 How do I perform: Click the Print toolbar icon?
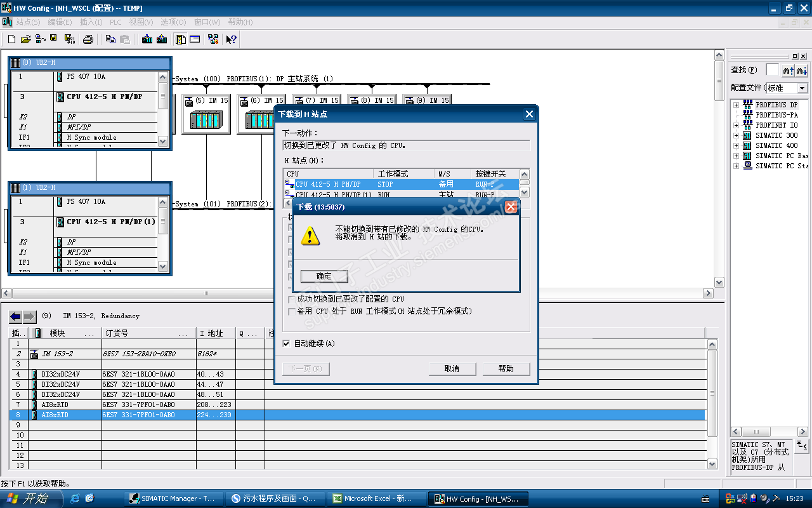[88, 39]
